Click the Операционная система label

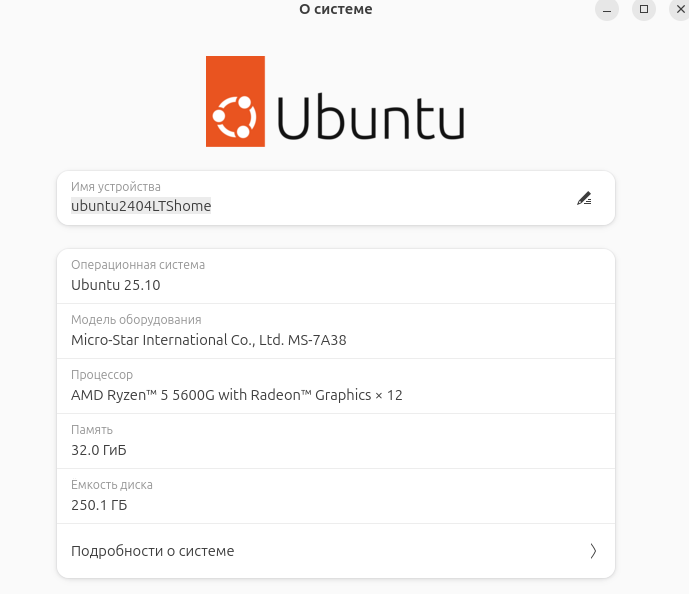138,265
